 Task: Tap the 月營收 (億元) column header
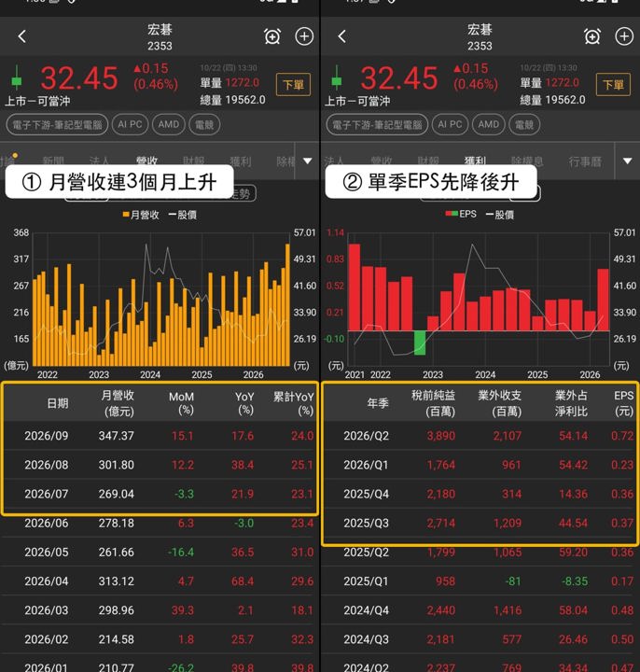click(x=118, y=403)
